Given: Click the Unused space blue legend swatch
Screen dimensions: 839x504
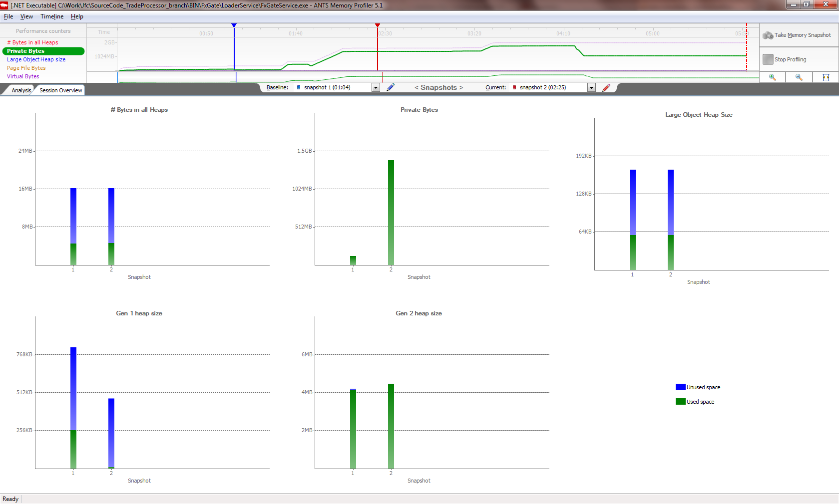Looking at the screenshot, I should 680,387.
